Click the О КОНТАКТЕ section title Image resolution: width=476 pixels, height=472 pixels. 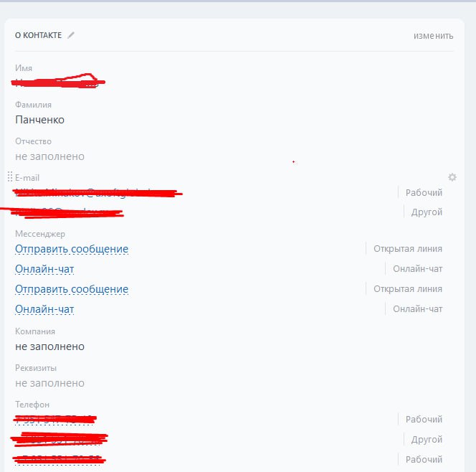click(x=38, y=35)
